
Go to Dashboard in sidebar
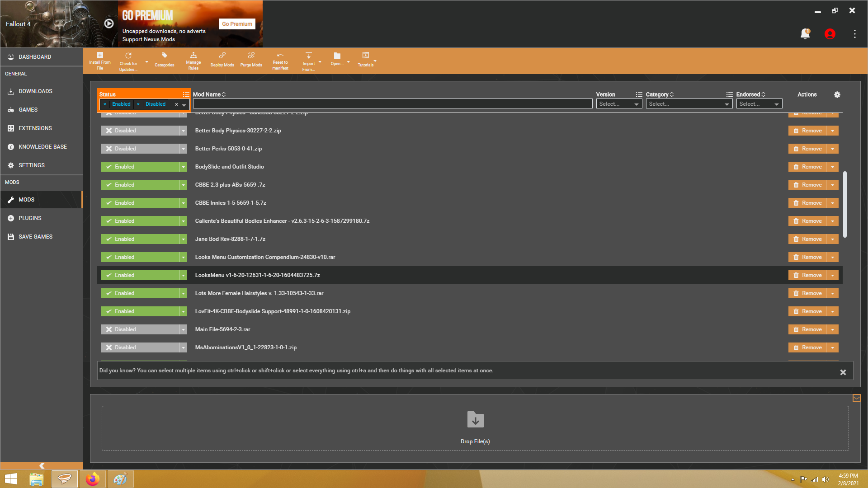point(42,57)
